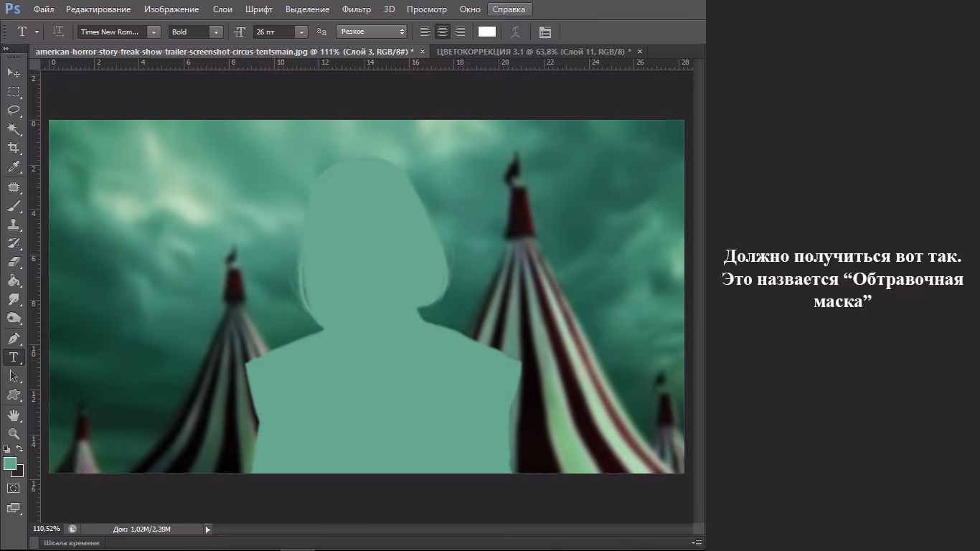Select the Hand tool
The image size is (980, 551).
click(x=14, y=415)
